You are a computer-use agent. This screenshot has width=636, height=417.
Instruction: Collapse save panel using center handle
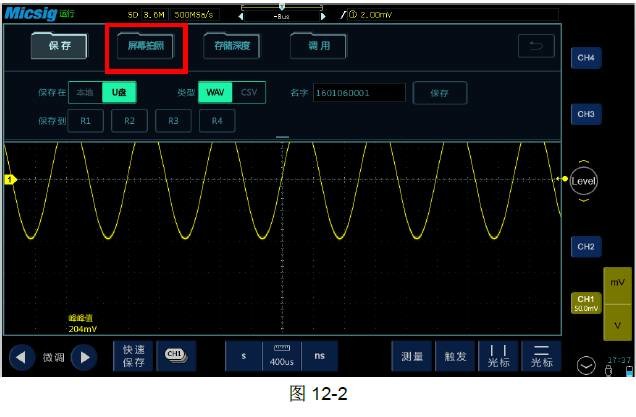coord(282,137)
